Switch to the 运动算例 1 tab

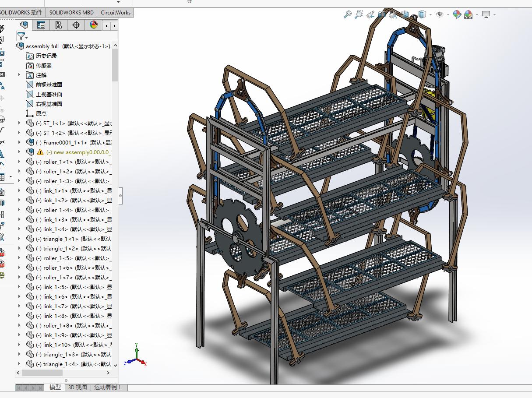108,387
